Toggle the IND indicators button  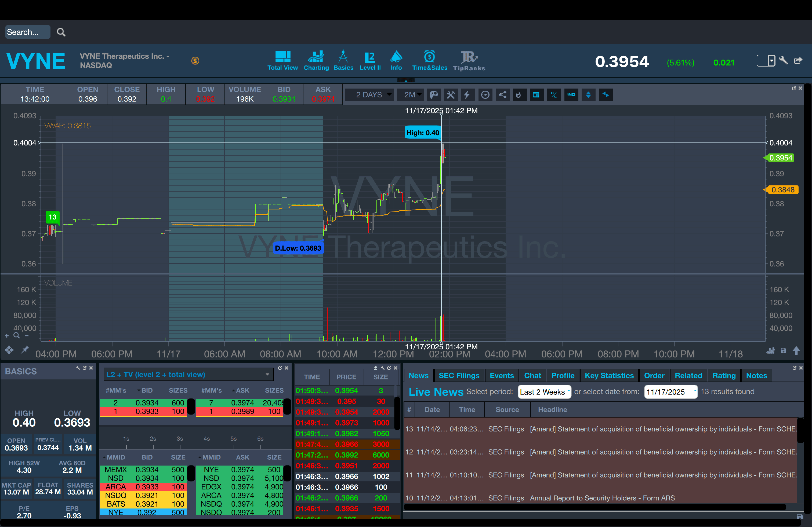point(571,95)
